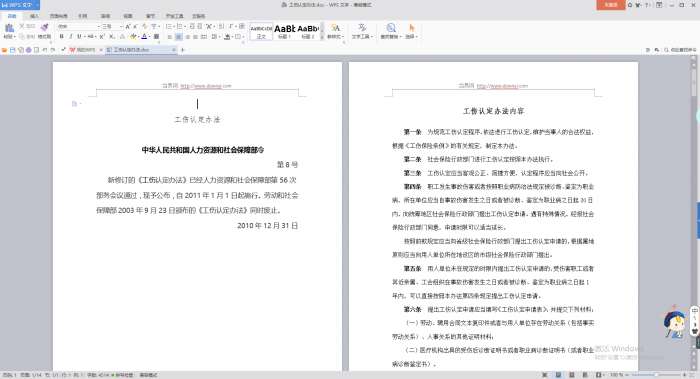Click the Paste clipboard icon
Viewport: 700px width, 379px height.
point(9,29)
